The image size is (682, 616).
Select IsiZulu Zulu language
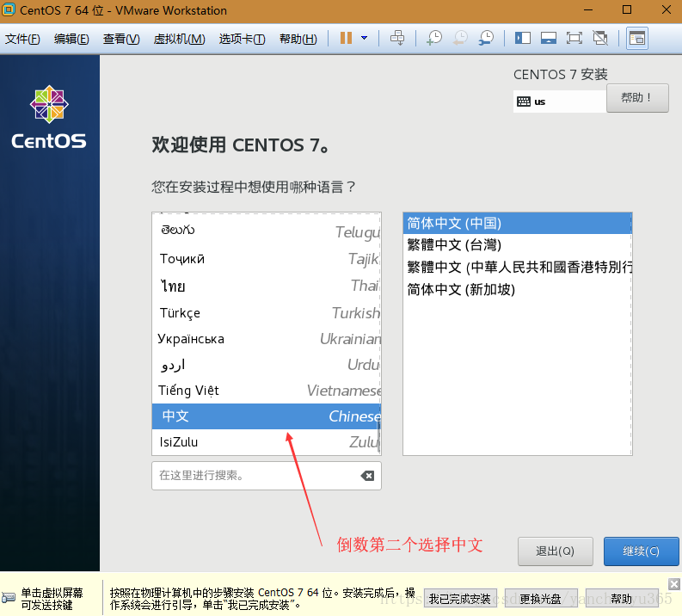[x=267, y=442]
